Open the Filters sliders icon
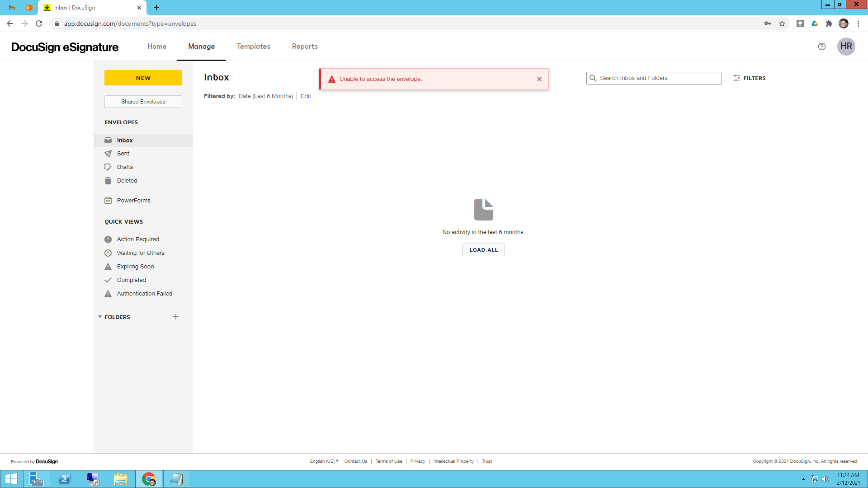Image resolution: width=868 pixels, height=488 pixels. tap(737, 78)
